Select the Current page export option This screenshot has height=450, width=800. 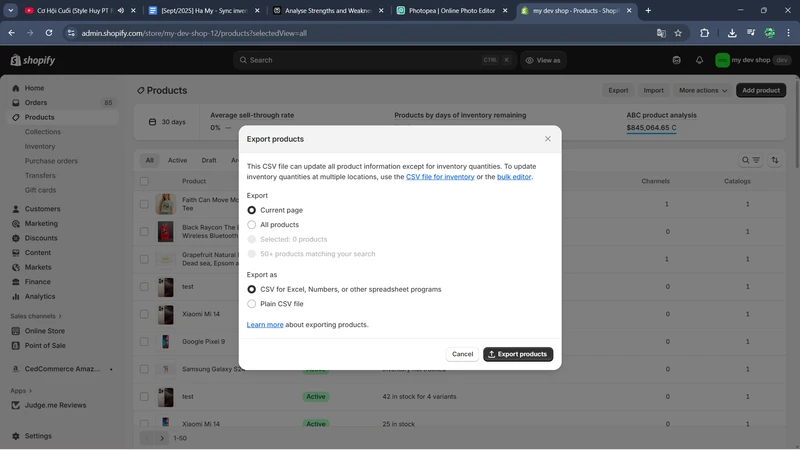click(x=252, y=210)
